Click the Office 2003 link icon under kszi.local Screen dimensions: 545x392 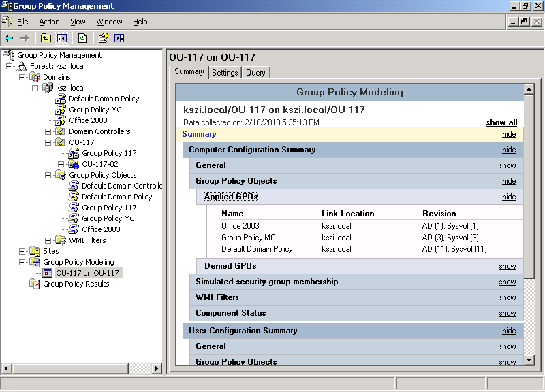click(x=61, y=120)
